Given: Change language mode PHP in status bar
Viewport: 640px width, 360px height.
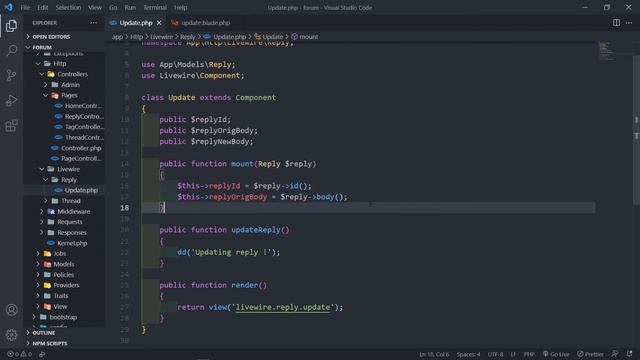Looking at the screenshot, I should pos(529,354).
